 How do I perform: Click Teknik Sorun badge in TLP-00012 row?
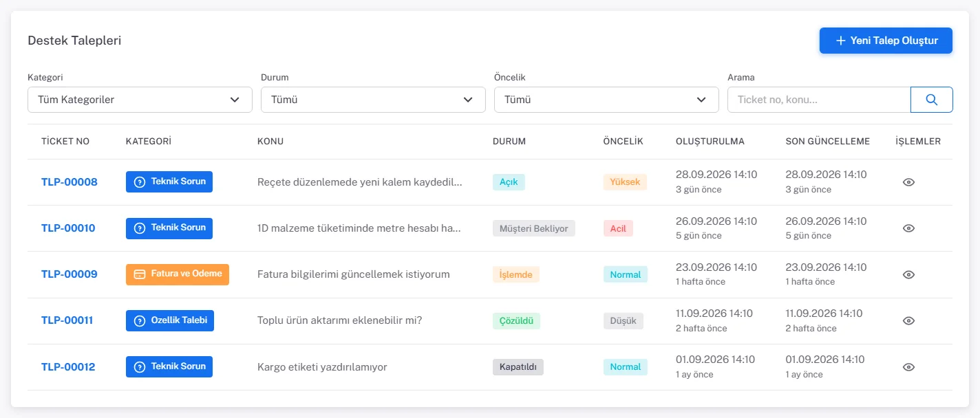169,366
